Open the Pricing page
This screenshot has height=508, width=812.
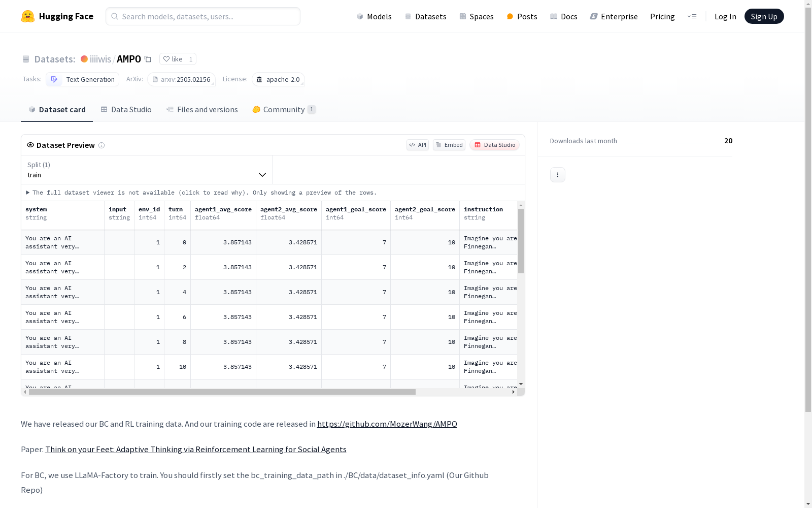click(662, 16)
